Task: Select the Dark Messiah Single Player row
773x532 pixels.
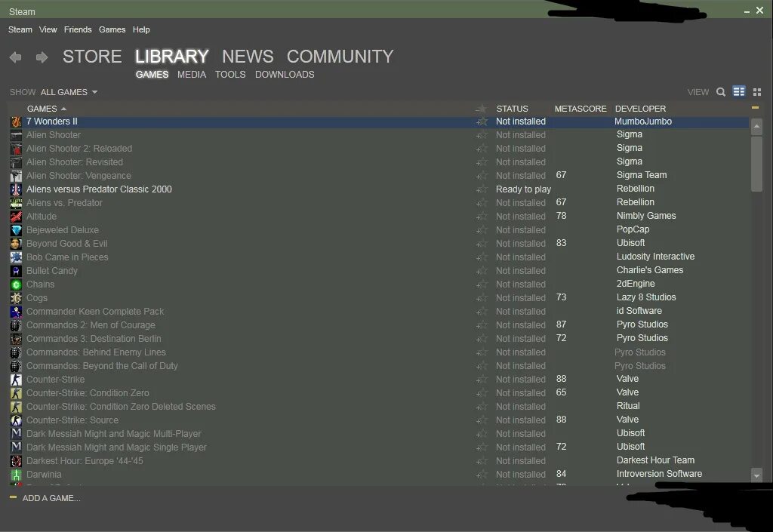Action: point(379,447)
